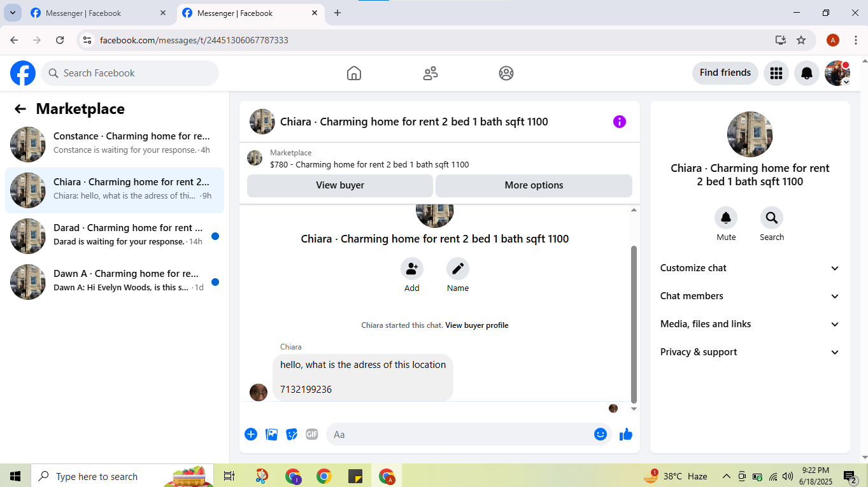Attach a photo file icon
Screen dimensions: 868x487
pos(271,434)
